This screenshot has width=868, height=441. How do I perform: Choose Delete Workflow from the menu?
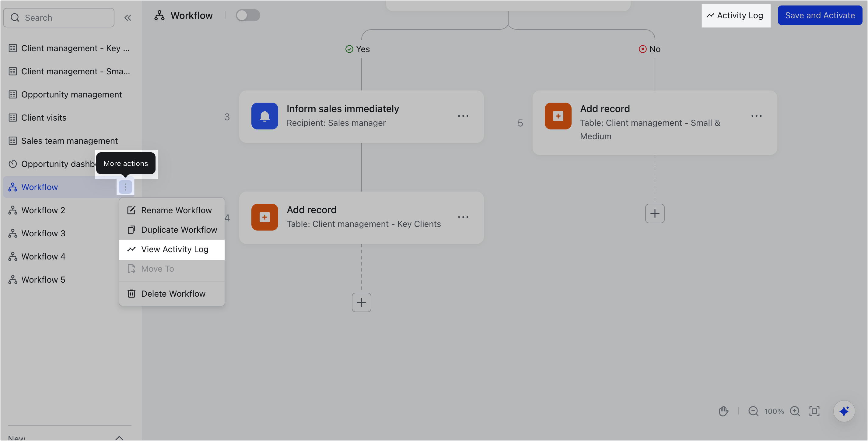click(172, 294)
